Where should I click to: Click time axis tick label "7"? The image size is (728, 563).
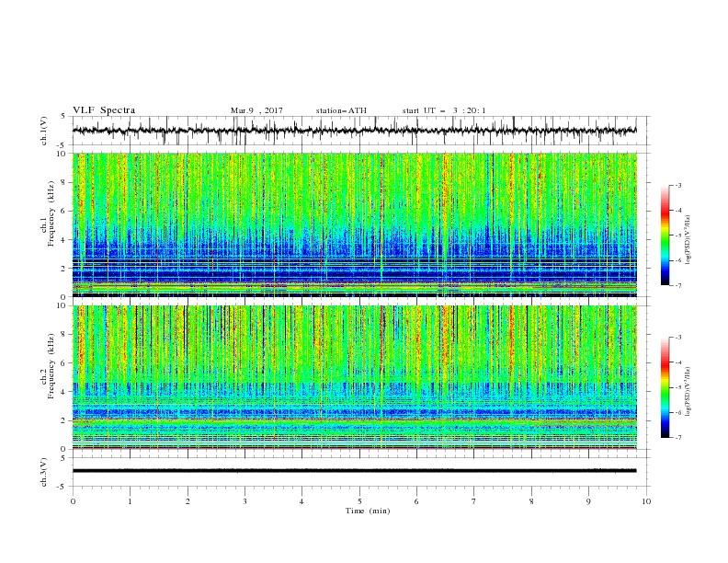tap(473, 501)
